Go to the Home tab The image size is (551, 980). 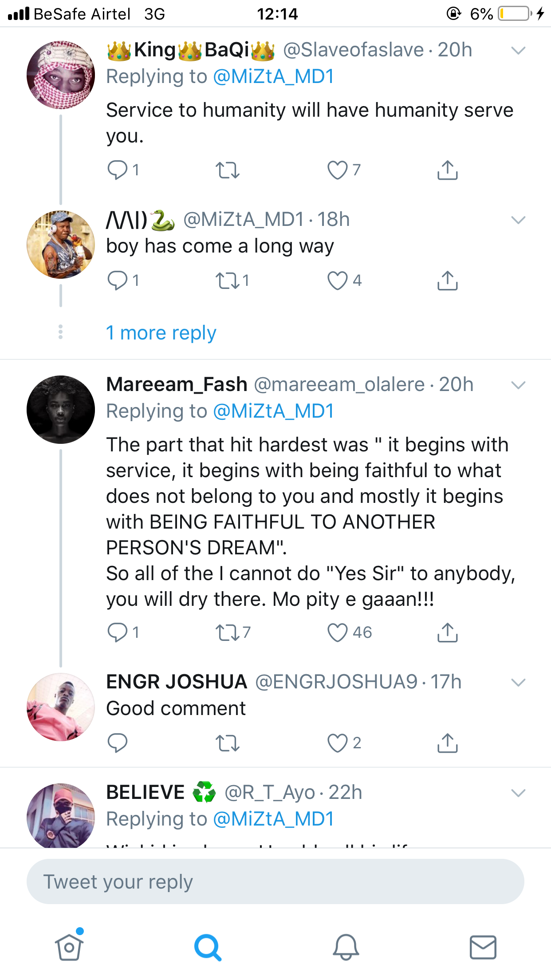click(x=69, y=947)
